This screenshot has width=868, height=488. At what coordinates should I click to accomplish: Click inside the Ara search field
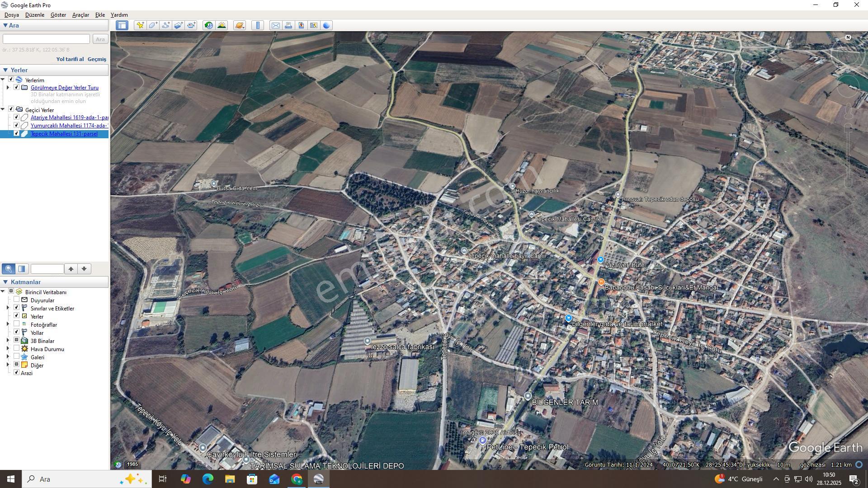pyautogui.click(x=46, y=39)
